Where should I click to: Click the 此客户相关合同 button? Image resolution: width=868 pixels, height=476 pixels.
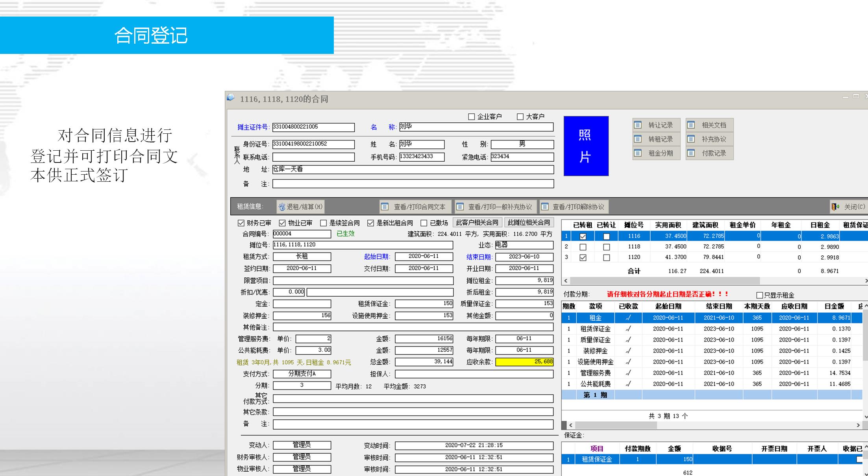[x=477, y=223]
